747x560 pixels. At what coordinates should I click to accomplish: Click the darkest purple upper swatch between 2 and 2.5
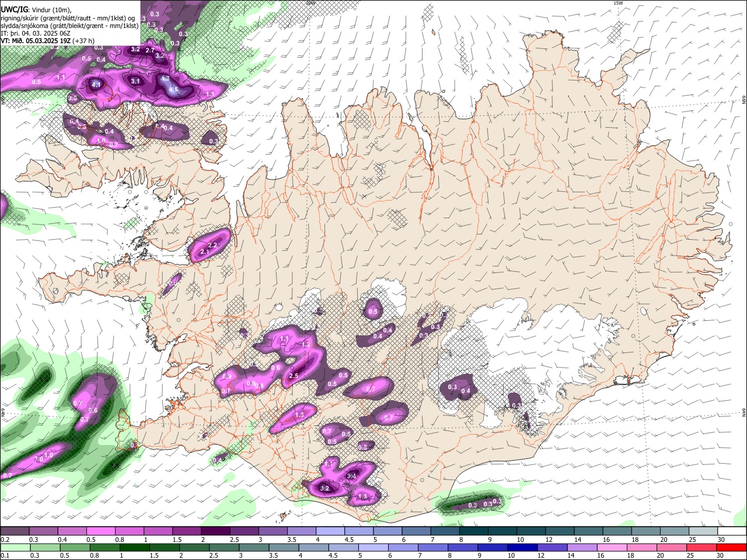pyautogui.click(x=215, y=531)
